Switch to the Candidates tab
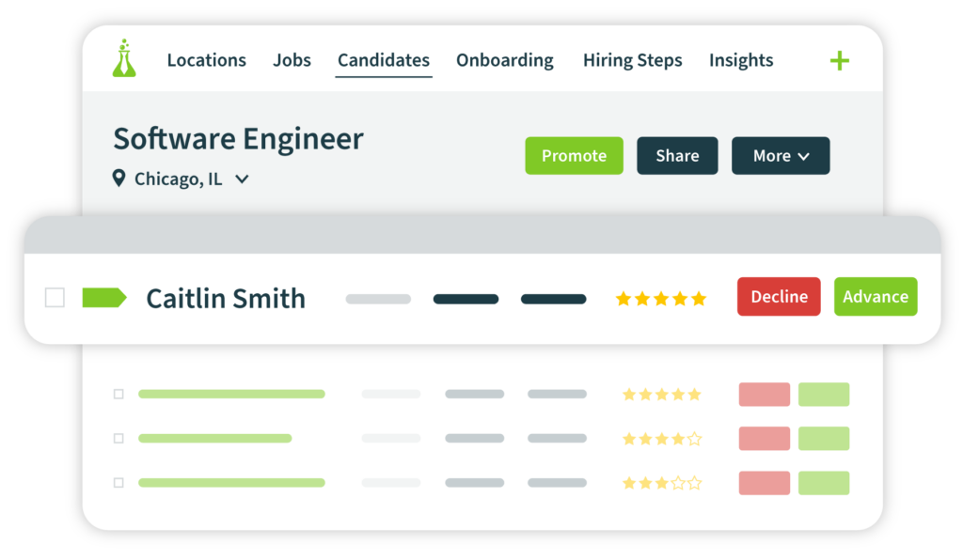The image size is (963, 560). [x=384, y=60]
